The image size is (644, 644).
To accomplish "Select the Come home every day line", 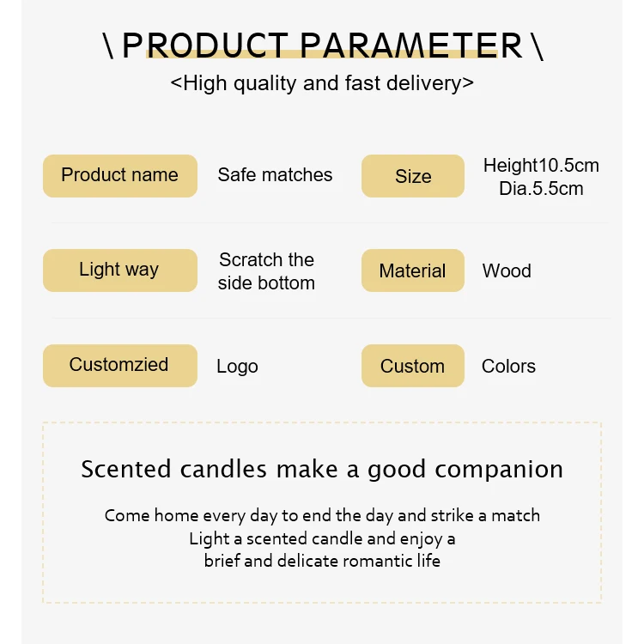I will click(322, 515).
